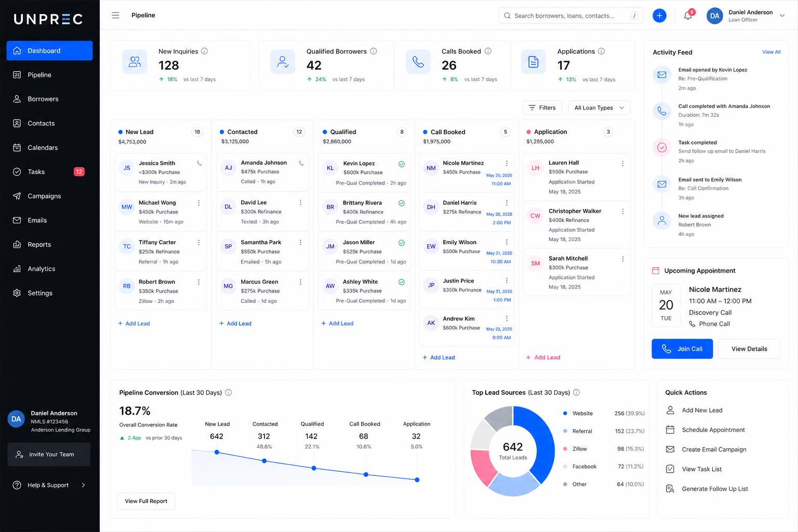Image resolution: width=798 pixels, height=532 pixels.
Task: Click the info icon beside Qualified Borrowers
Action: [x=373, y=51]
